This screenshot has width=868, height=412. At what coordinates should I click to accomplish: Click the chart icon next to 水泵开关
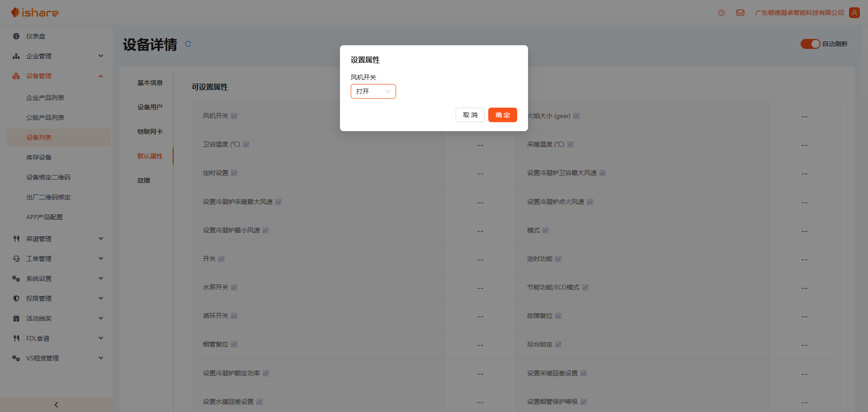click(234, 288)
